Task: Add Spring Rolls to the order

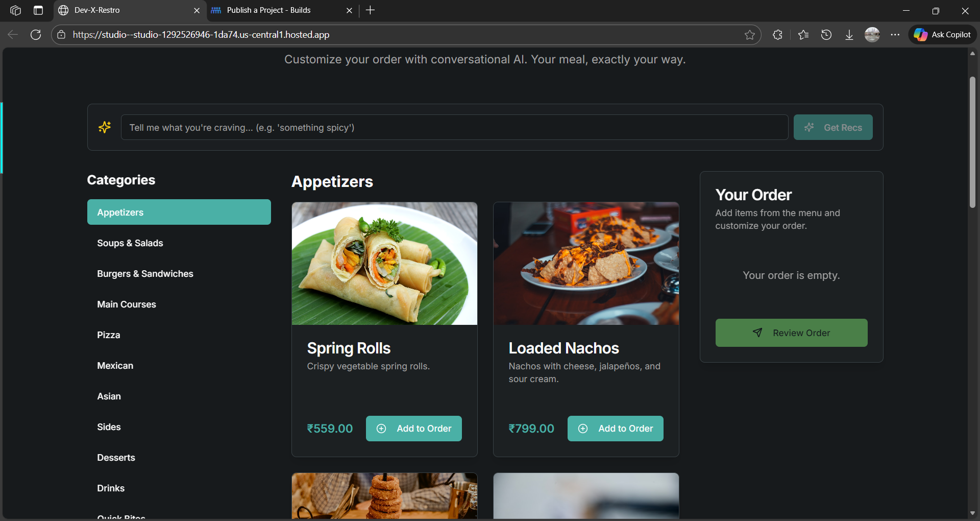Action: coord(414,429)
